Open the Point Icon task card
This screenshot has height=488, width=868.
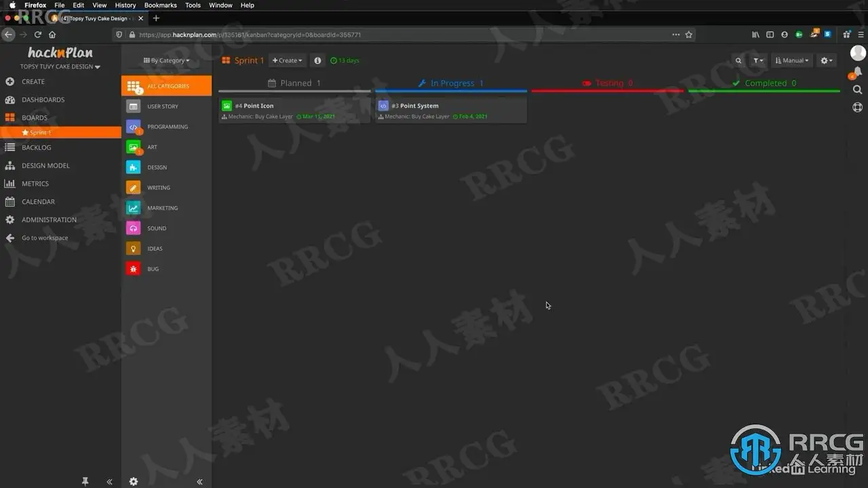pos(294,110)
